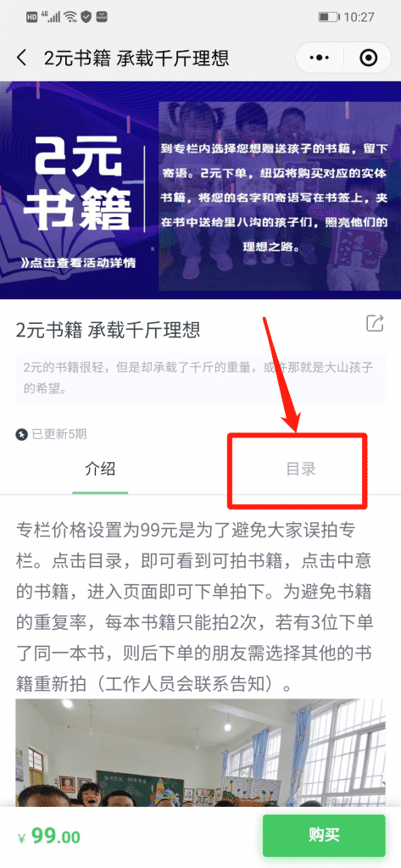Tap the shield security status icon
The width and height of the screenshot is (401, 868).
(86, 17)
